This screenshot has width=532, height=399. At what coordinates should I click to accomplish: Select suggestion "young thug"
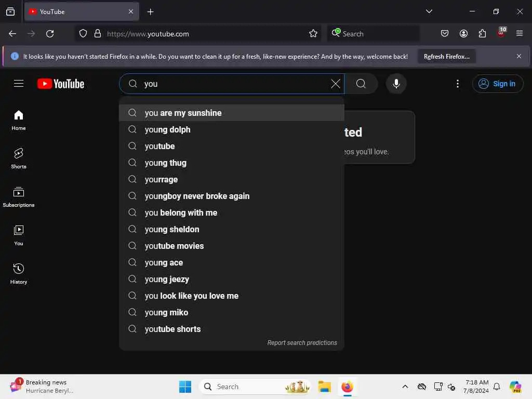tap(231, 163)
